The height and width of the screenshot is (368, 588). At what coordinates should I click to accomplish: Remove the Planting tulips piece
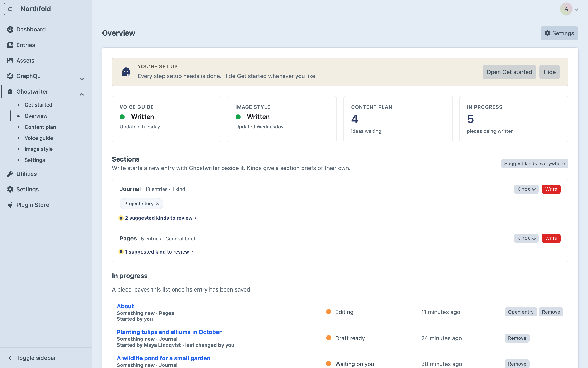coord(517,338)
